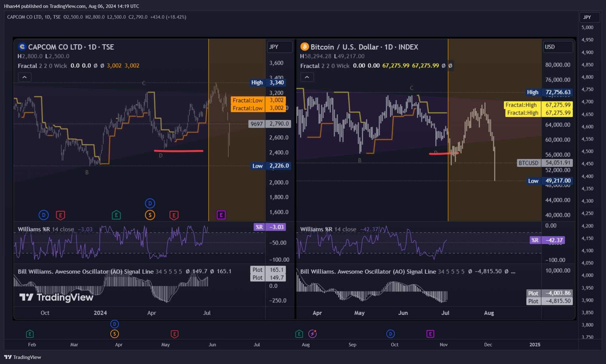
Task: Select the red horizontal line in Bitcoin chart
Action: (x=444, y=154)
